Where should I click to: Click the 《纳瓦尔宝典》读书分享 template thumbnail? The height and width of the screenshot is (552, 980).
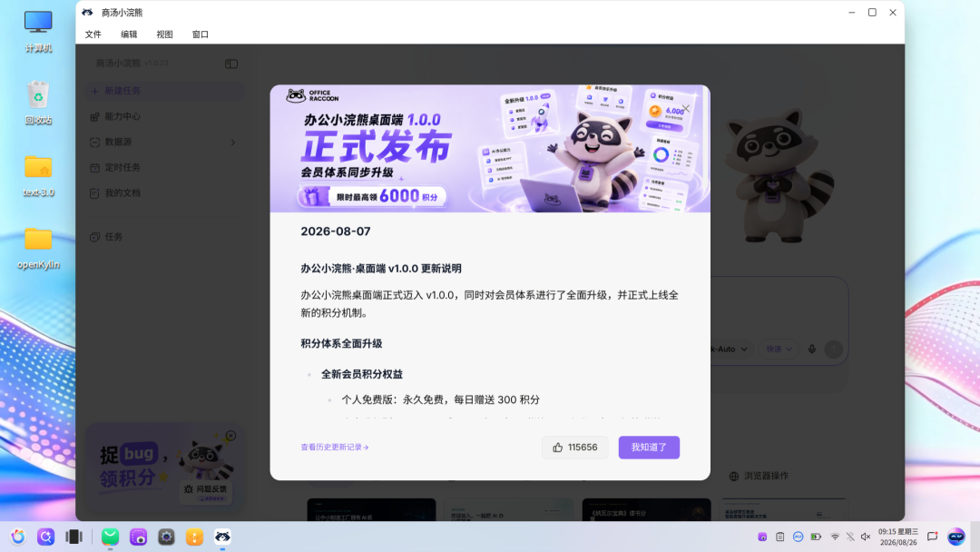click(x=646, y=509)
